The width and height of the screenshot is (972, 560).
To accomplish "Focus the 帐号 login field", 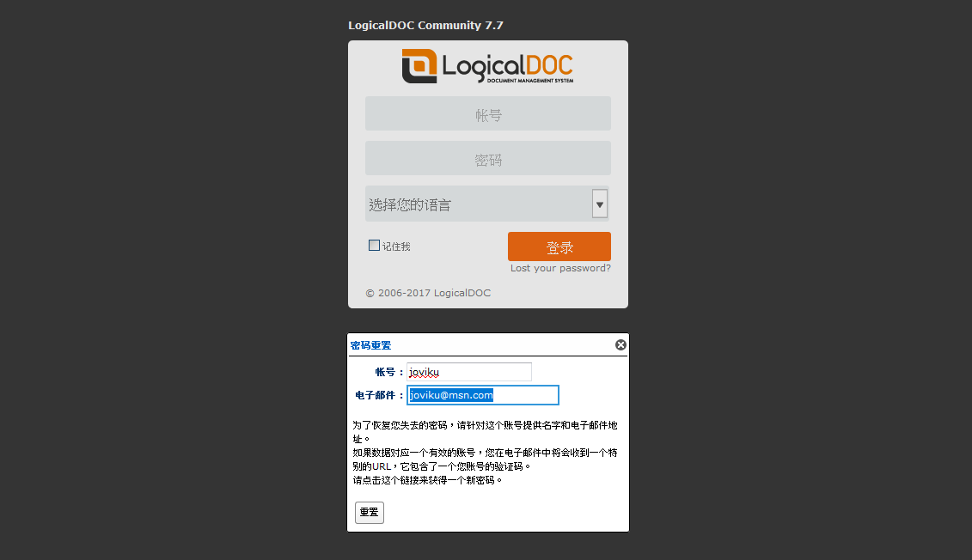I will [488, 113].
